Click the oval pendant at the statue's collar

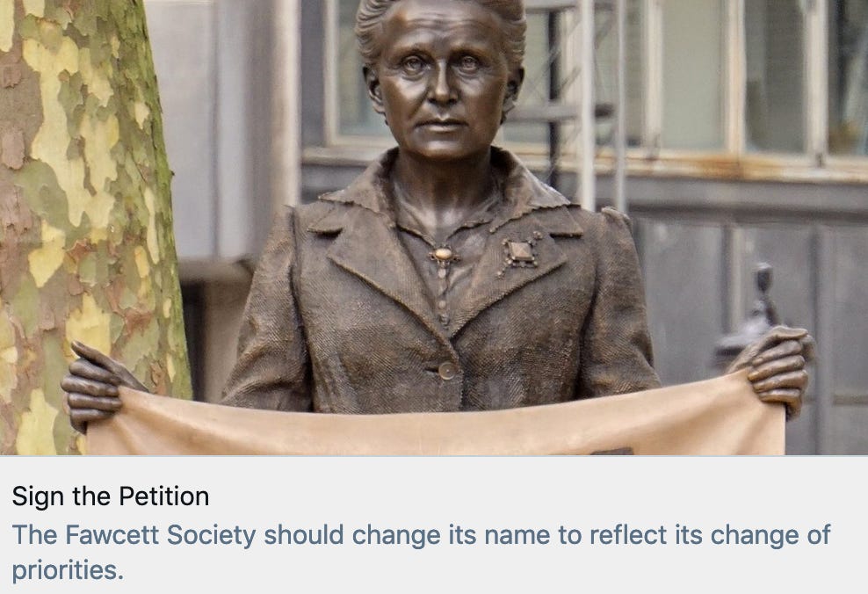click(x=444, y=255)
